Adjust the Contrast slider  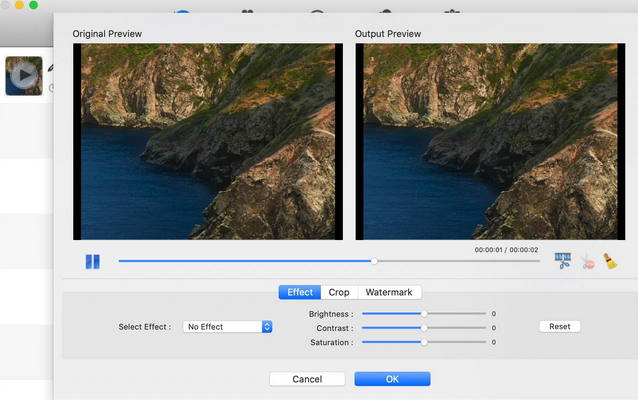tap(424, 328)
